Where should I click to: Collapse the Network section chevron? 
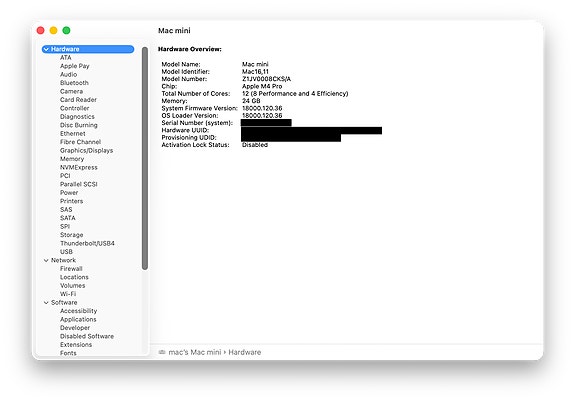click(x=46, y=260)
